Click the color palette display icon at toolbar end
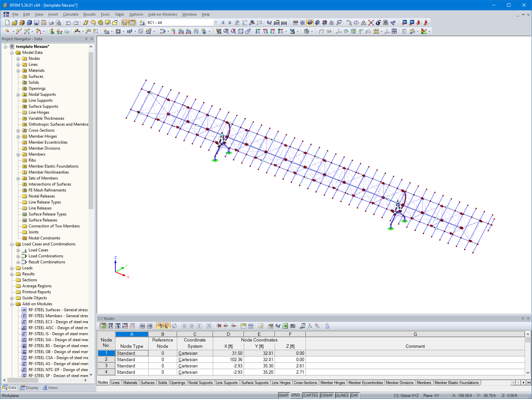 (x=424, y=31)
